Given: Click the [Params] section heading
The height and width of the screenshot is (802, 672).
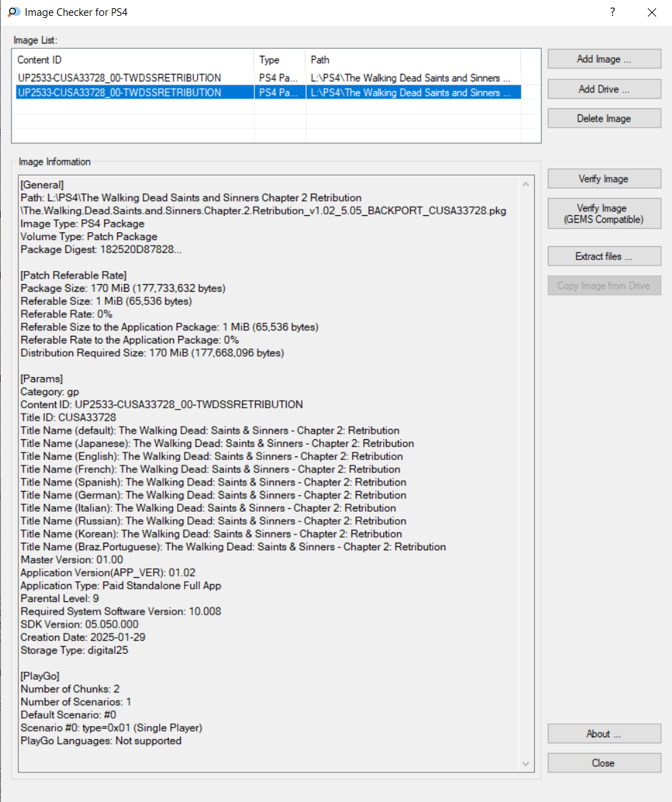Looking at the screenshot, I should tap(41, 379).
